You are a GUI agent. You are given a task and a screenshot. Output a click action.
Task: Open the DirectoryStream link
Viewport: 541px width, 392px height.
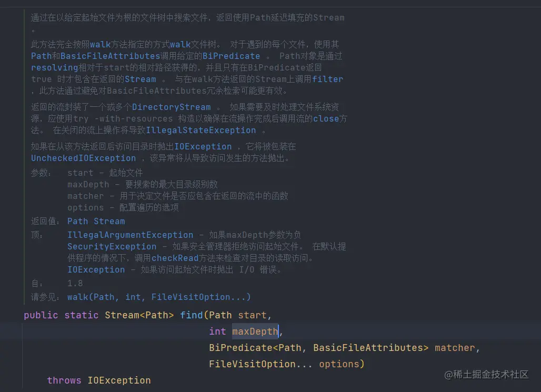[x=171, y=107]
